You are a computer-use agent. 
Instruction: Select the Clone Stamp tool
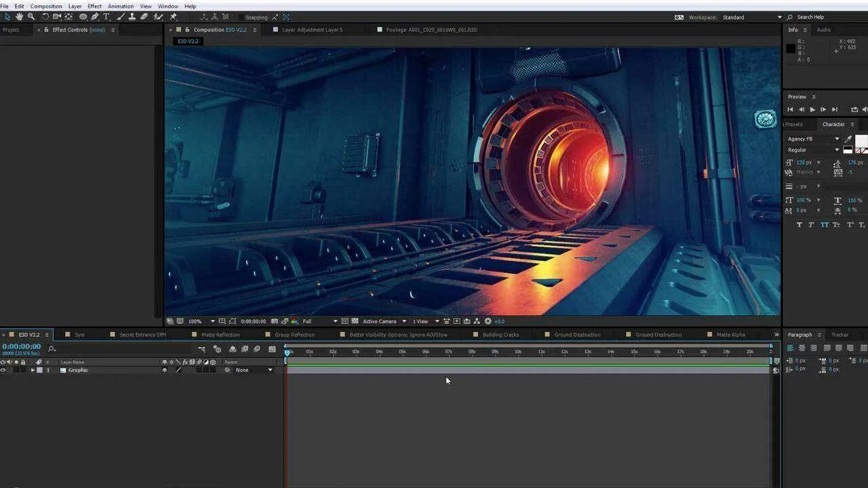pos(132,17)
